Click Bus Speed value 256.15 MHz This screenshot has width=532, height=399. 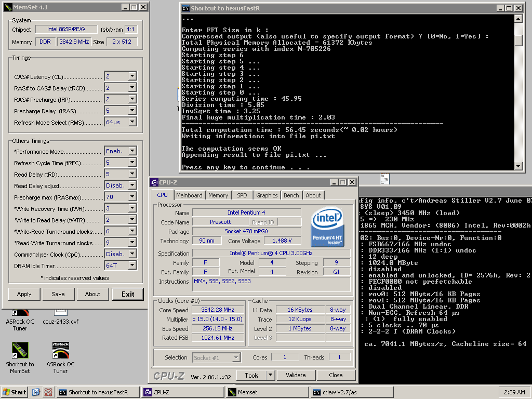[218, 328]
